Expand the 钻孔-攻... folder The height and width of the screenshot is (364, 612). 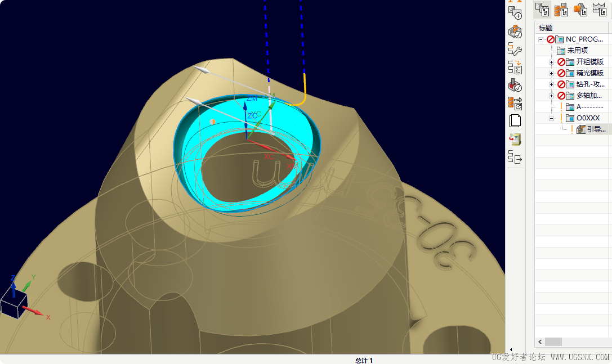(552, 84)
